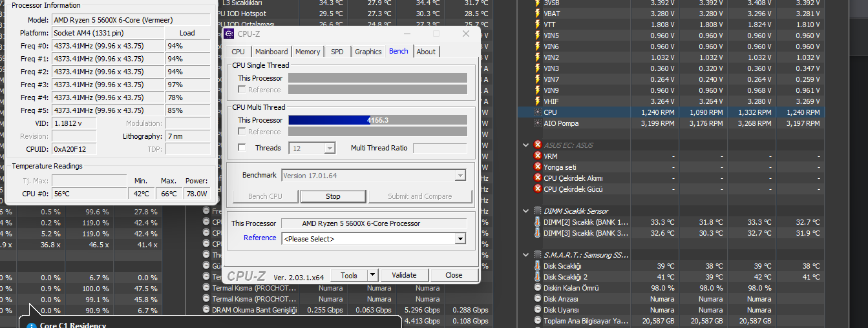
Task: Click the red X icon beside VRM
Action: tap(537, 156)
